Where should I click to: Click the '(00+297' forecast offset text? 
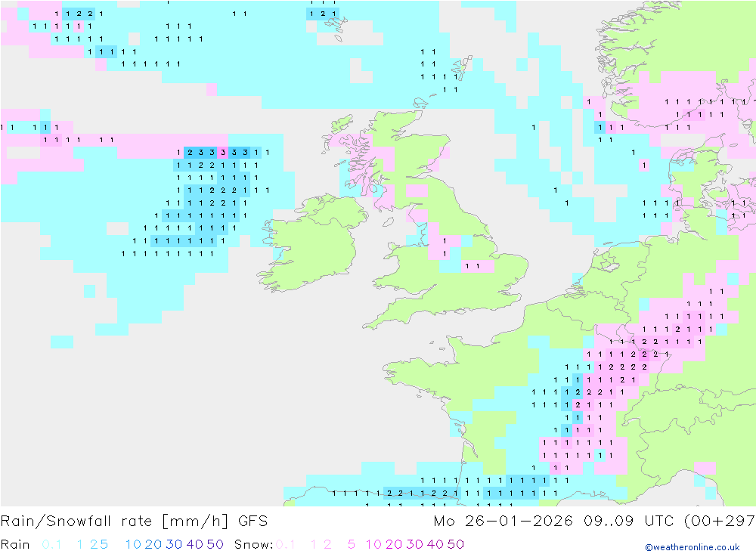coord(720,522)
